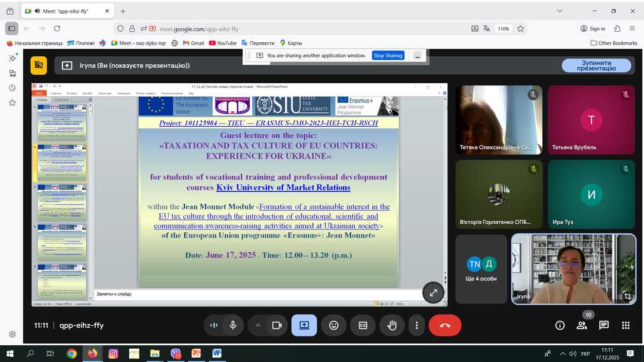This screenshot has height=362, width=644.
Task: Expand audio and video settings chevron
Action: point(258,326)
